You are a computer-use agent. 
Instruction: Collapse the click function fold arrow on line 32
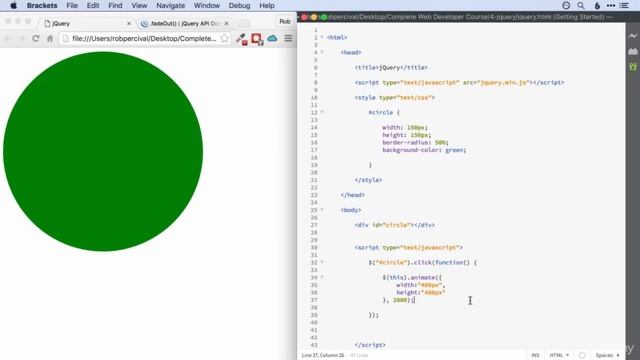click(322, 262)
